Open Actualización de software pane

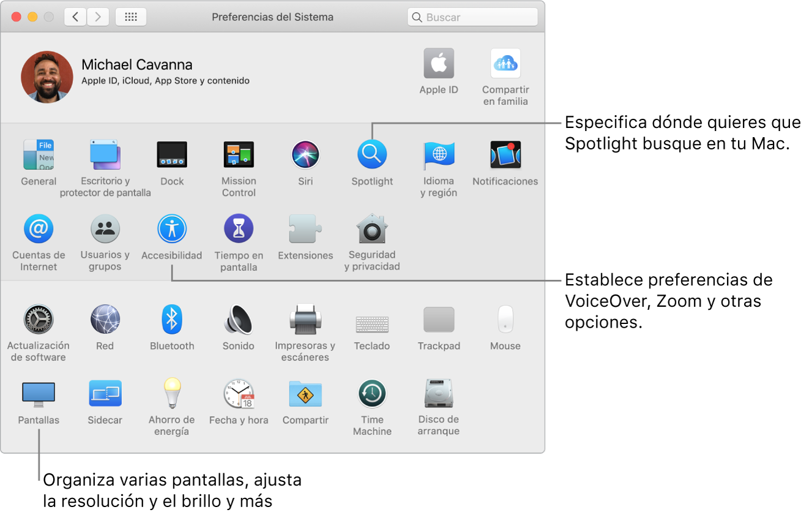[39, 320]
